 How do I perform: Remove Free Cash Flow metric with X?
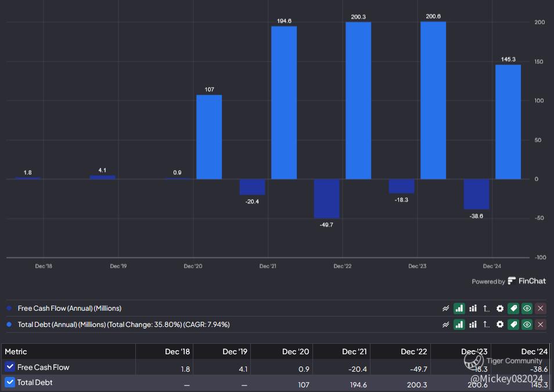[x=540, y=308]
